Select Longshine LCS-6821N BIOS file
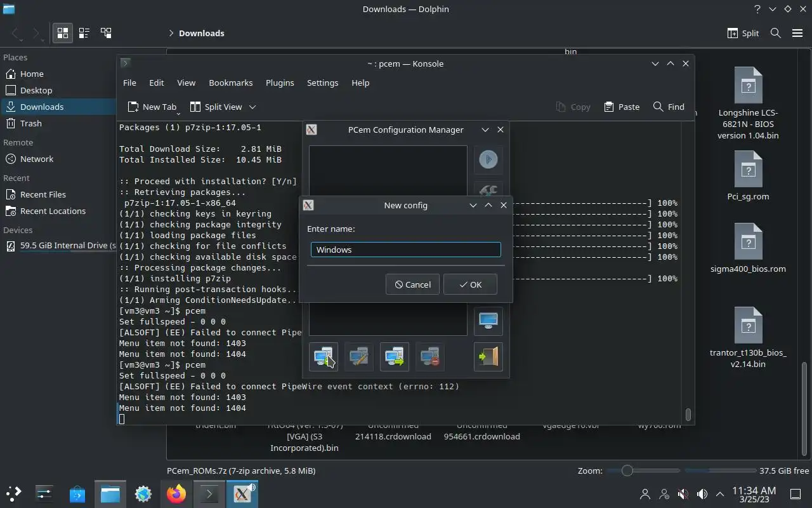This screenshot has height=508, width=812. [748, 104]
